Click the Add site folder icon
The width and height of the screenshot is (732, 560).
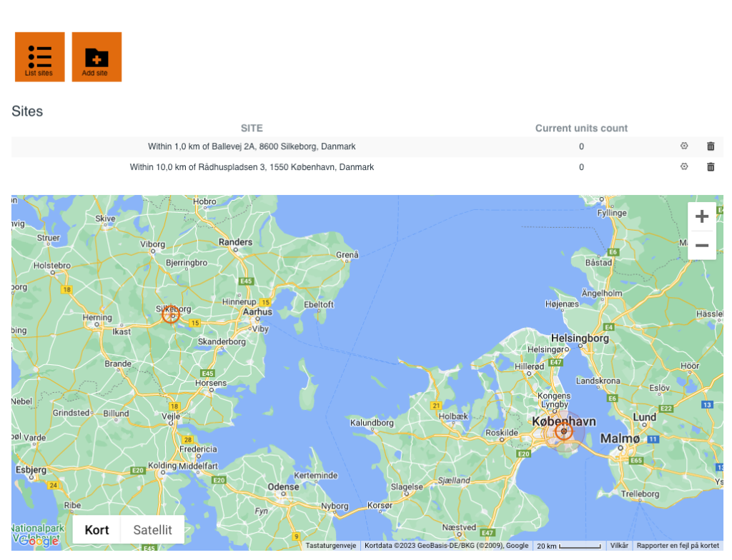[x=97, y=56]
